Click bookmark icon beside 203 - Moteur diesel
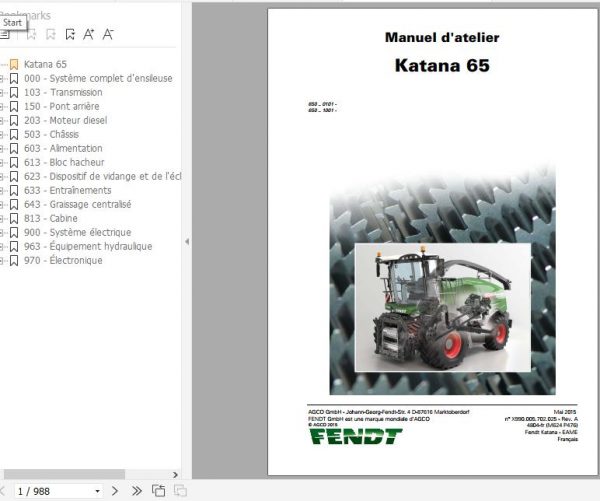The width and height of the screenshot is (600, 501). click(14, 120)
